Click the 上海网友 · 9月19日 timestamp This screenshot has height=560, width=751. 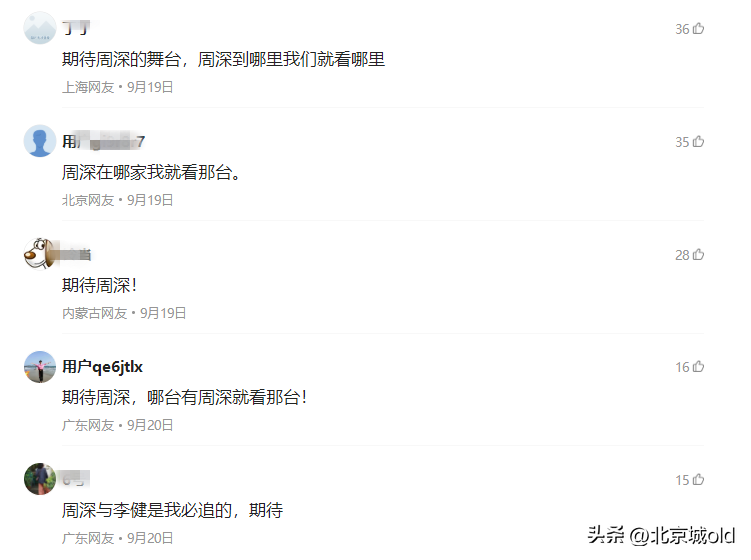tap(117, 87)
